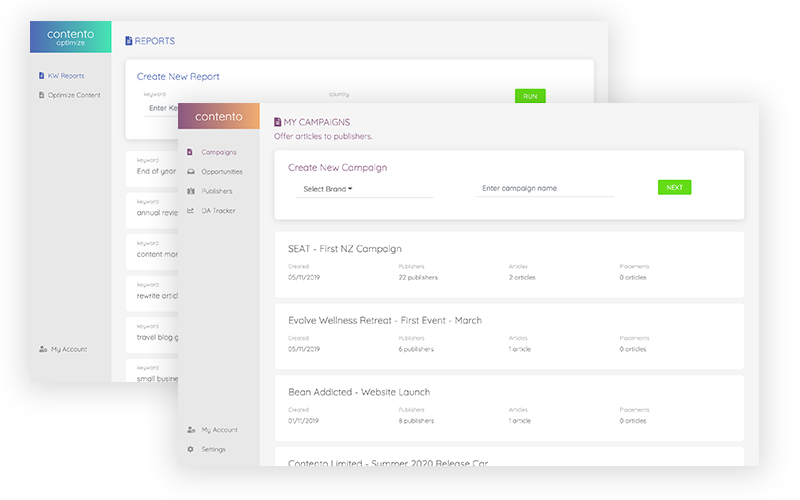Click the contento optimize logo
800x500 pixels.
(70, 37)
